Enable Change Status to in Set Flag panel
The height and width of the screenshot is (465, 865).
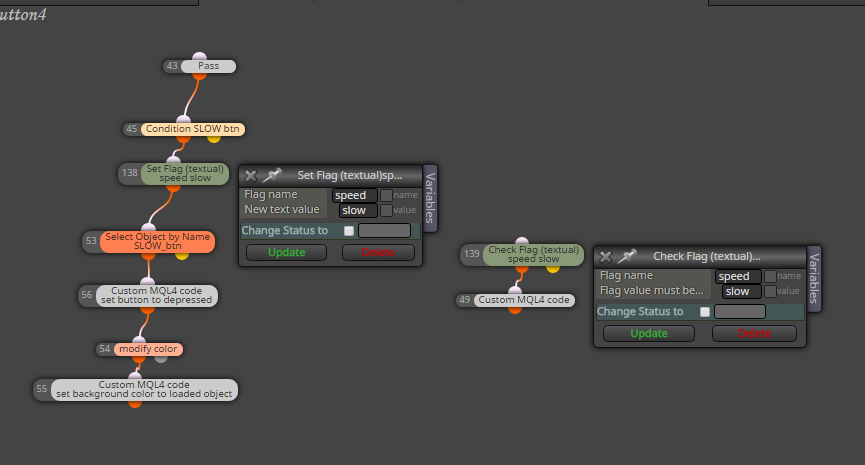[x=349, y=231]
